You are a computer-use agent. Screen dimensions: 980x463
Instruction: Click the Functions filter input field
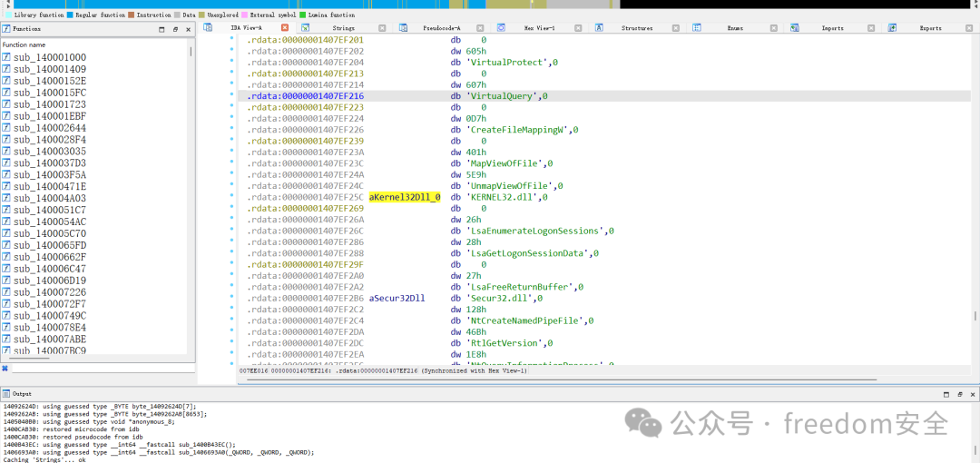102,368
